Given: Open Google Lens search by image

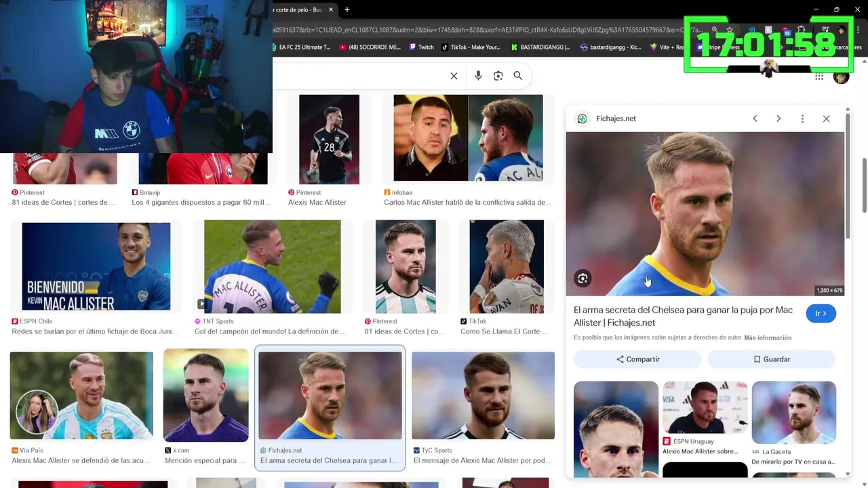Looking at the screenshot, I should [x=498, y=76].
